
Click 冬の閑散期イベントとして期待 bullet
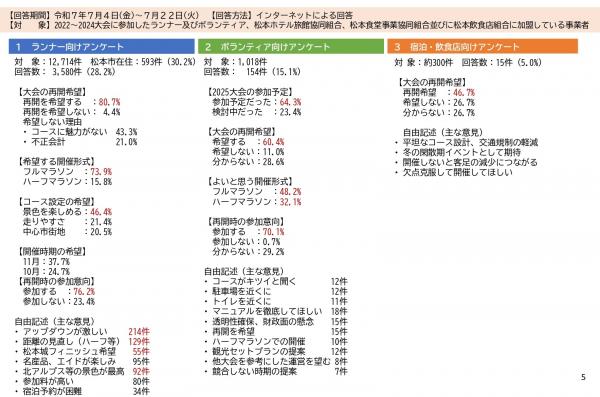click(458, 152)
